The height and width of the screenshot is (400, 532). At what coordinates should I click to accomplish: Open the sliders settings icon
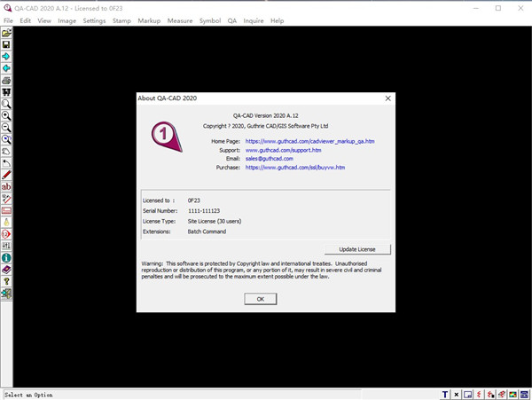[6, 246]
